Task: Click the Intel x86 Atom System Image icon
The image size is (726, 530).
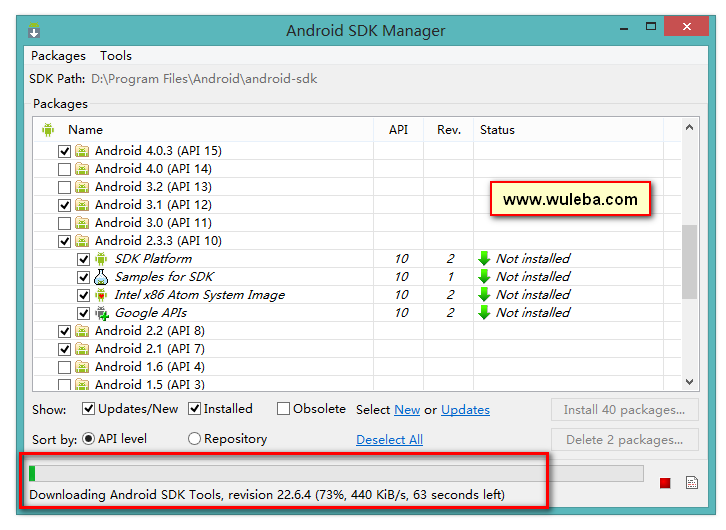Action: click(x=101, y=295)
